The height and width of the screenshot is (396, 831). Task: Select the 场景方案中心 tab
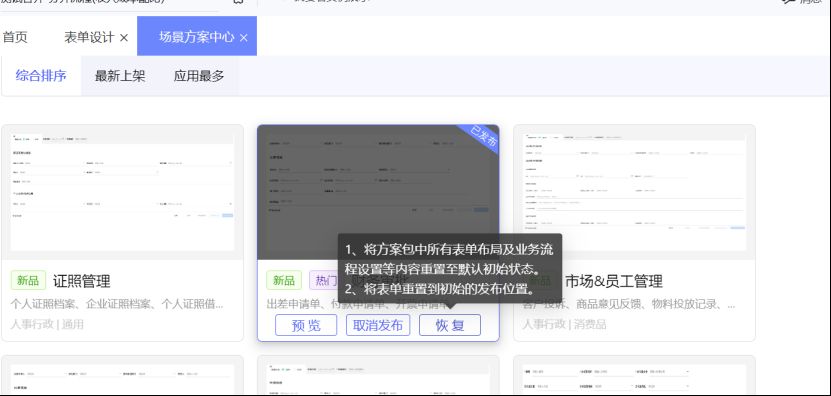point(196,37)
